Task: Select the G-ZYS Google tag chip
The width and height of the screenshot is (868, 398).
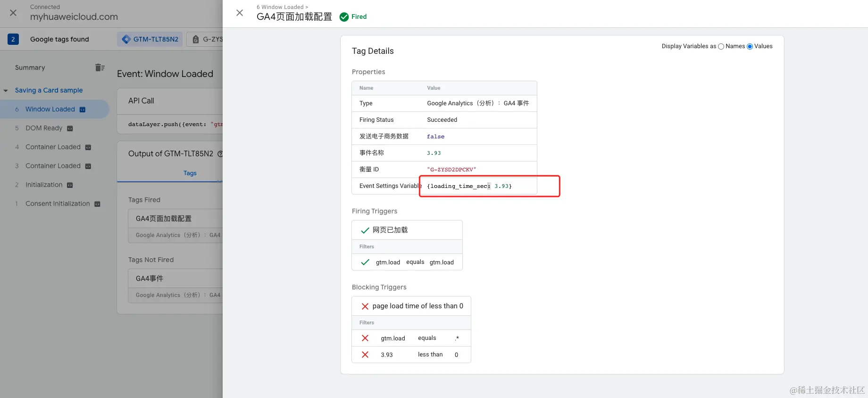Action: click(205, 39)
